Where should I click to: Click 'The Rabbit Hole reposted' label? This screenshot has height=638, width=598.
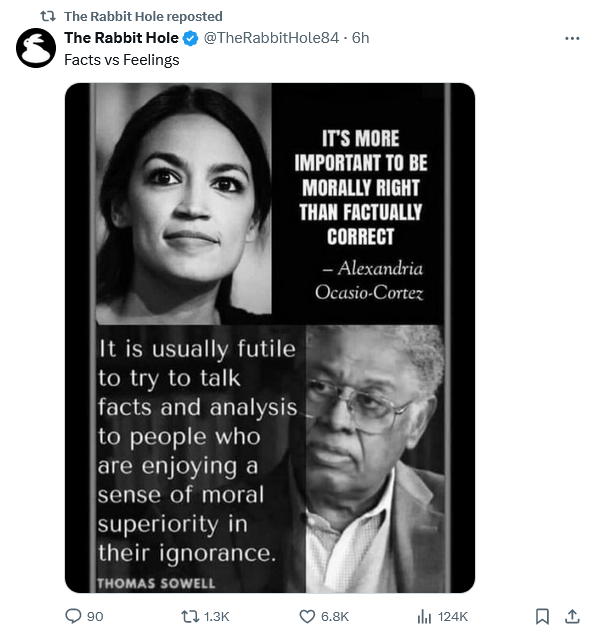pyautogui.click(x=143, y=16)
